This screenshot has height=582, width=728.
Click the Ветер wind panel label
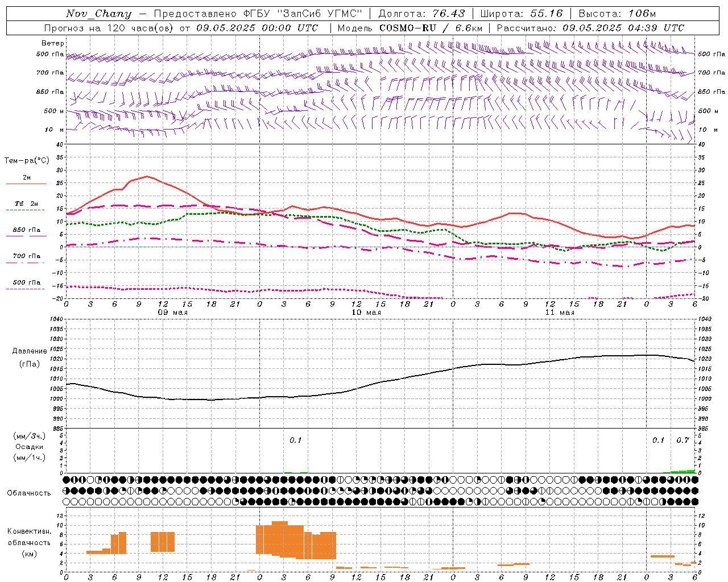(x=53, y=43)
